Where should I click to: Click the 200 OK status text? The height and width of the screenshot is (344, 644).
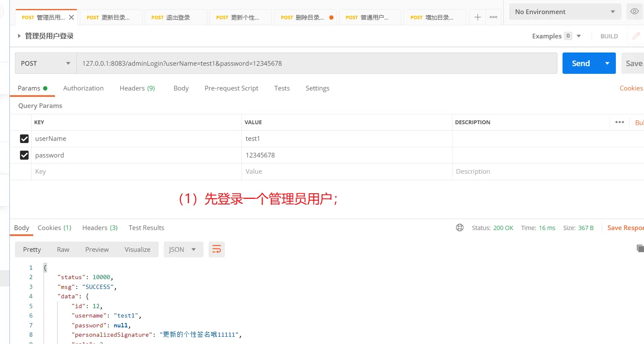503,228
